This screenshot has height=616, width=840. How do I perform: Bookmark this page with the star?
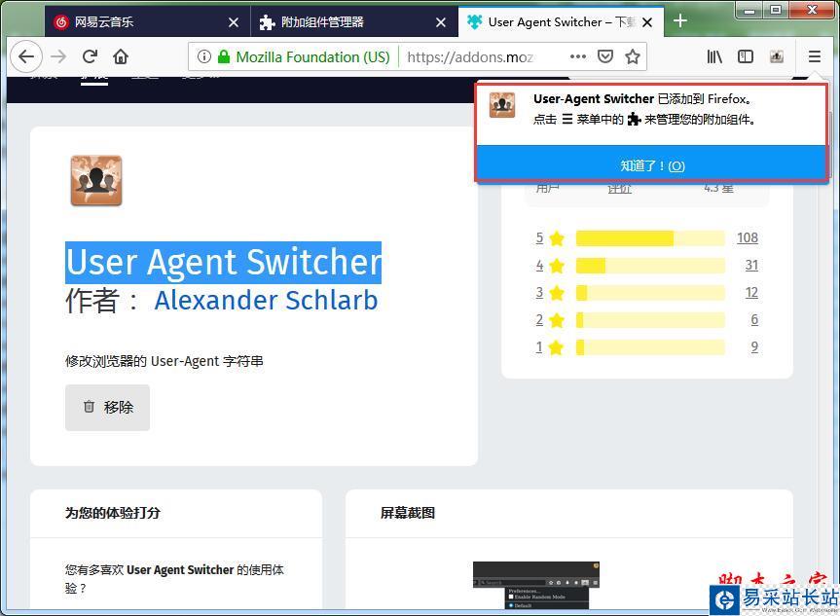pyautogui.click(x=633, y=56)
